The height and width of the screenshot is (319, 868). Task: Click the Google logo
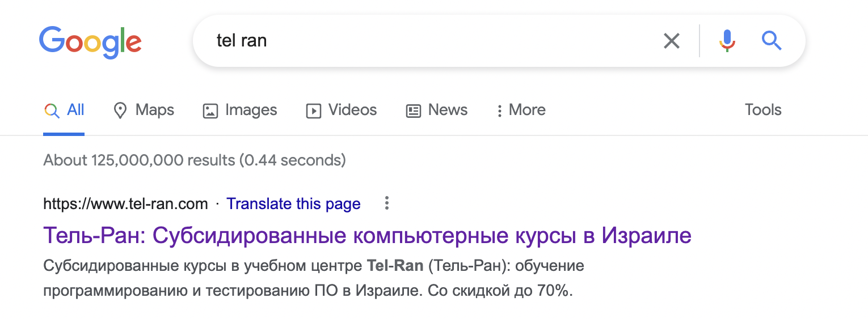click(90, 42)
